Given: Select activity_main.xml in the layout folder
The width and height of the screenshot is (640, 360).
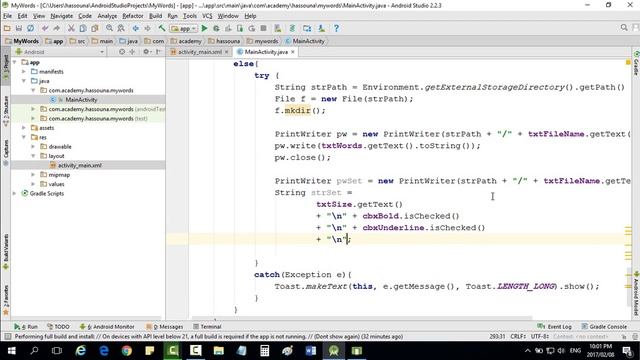Looking at the screenshot, I should click(80, 165).
